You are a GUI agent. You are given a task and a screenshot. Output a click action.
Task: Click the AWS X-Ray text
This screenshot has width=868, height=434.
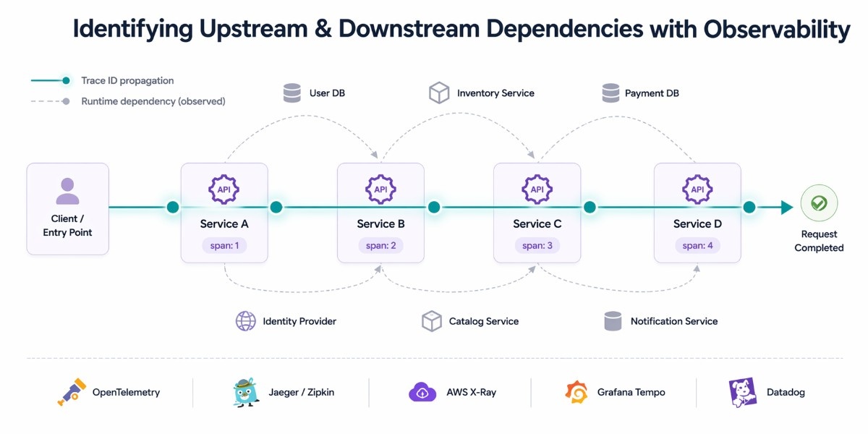pyautogui.click(x=471, y=392)
